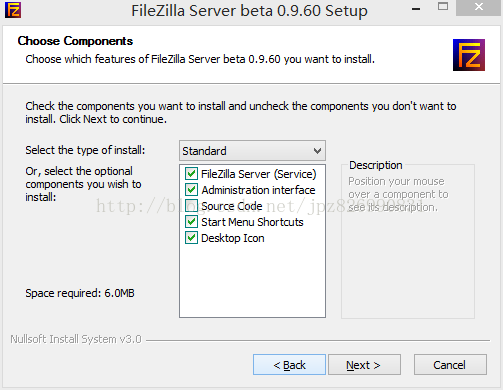Cancel the setup
Screen dimensions: 503x390
pos(450,365)
